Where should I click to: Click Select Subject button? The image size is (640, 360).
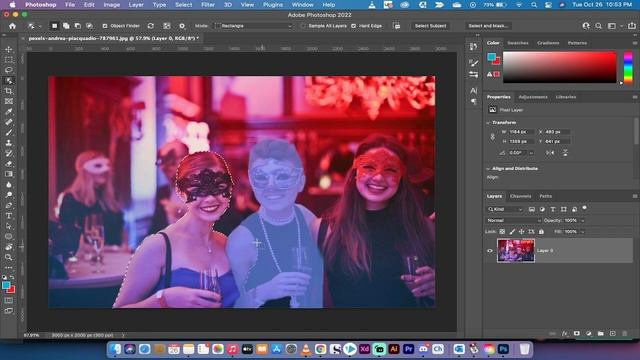430,26
